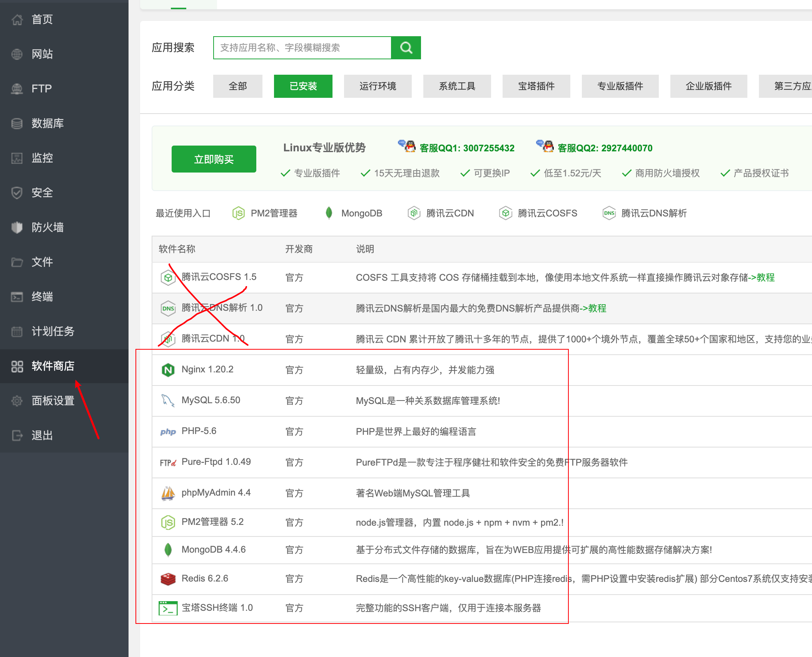The height and width of the screenshot is (657, 812).
Task: Click the 计划任务 calendar icon
Action: [17, 331]
